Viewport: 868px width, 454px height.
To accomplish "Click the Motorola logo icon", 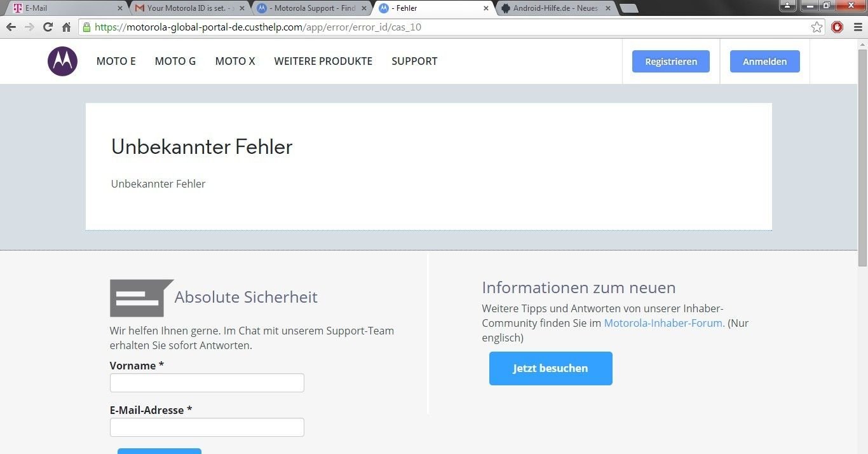I will [62, 61].
